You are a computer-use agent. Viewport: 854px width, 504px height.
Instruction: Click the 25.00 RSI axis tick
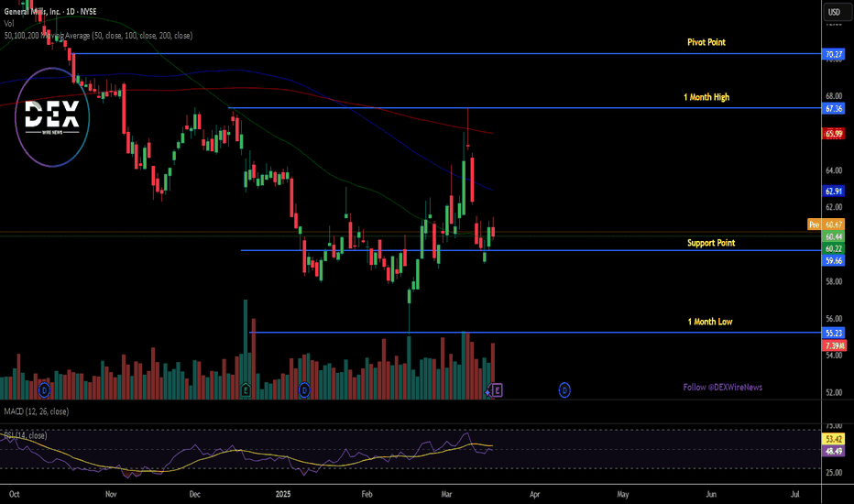(x=834, y=473)
